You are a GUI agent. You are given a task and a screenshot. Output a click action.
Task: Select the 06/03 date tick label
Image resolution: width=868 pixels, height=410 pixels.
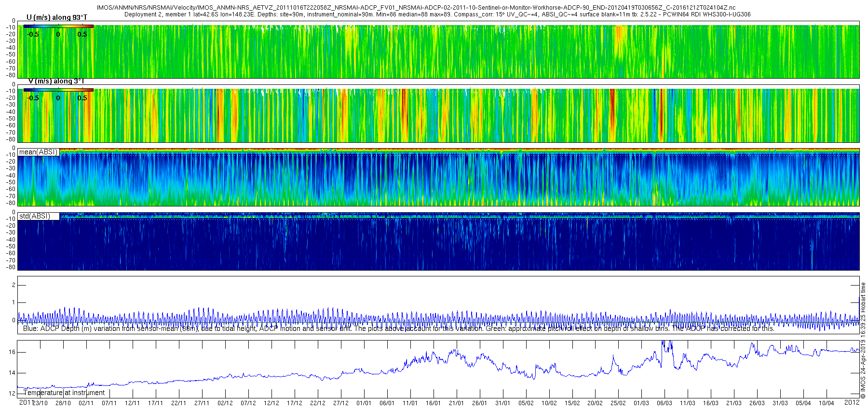tap(665, 403)
